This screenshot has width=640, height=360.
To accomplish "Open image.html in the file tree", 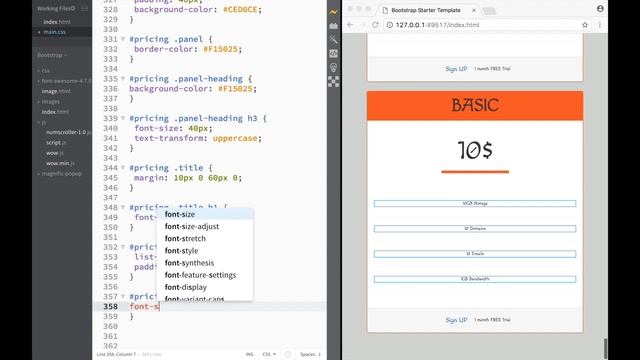I will pyautogui.click(x=56, y=91).
